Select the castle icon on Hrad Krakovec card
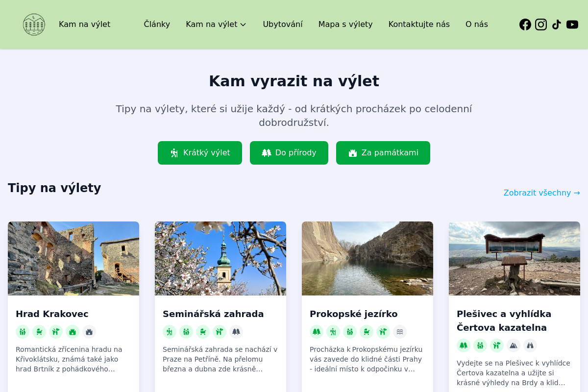Image resolution: width=588 pixels, height=392 pixels. [x=73, y=332]
